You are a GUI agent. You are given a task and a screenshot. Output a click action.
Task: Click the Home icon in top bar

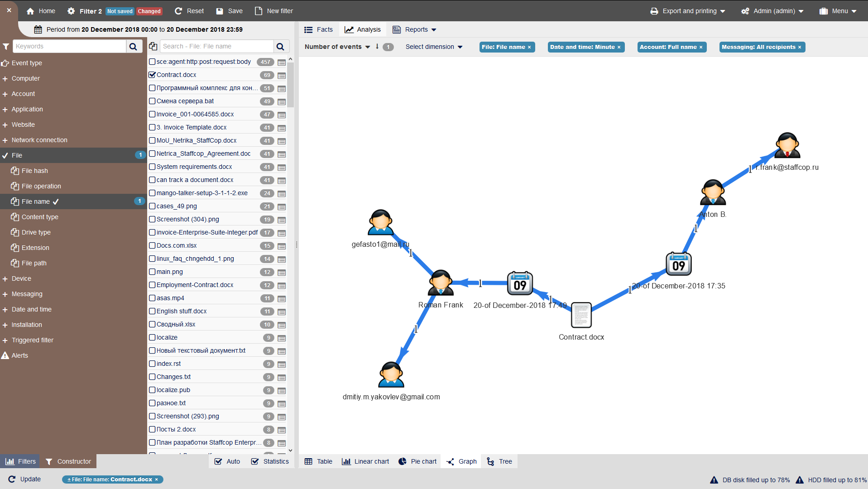pos(30,11)
